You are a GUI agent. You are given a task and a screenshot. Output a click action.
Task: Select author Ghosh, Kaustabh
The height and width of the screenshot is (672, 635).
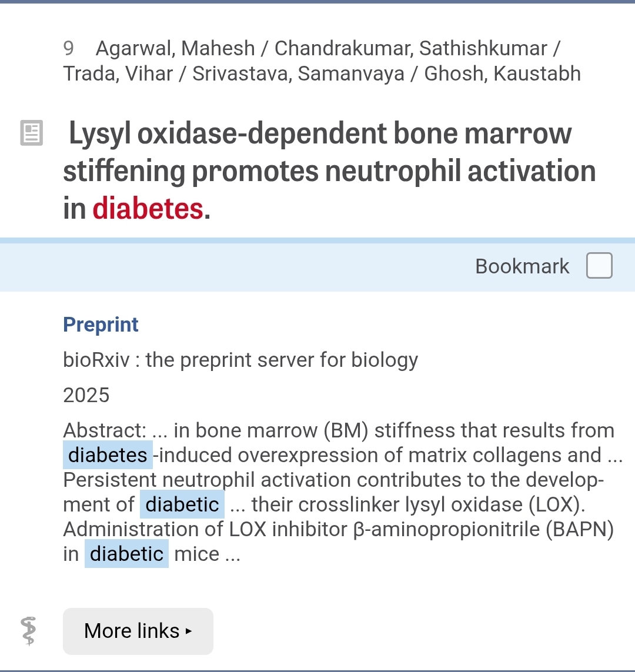[502, 73]
